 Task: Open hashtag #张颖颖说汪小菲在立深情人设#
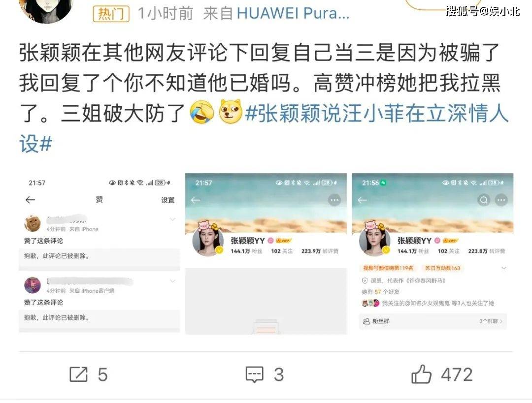coord(264,128)
